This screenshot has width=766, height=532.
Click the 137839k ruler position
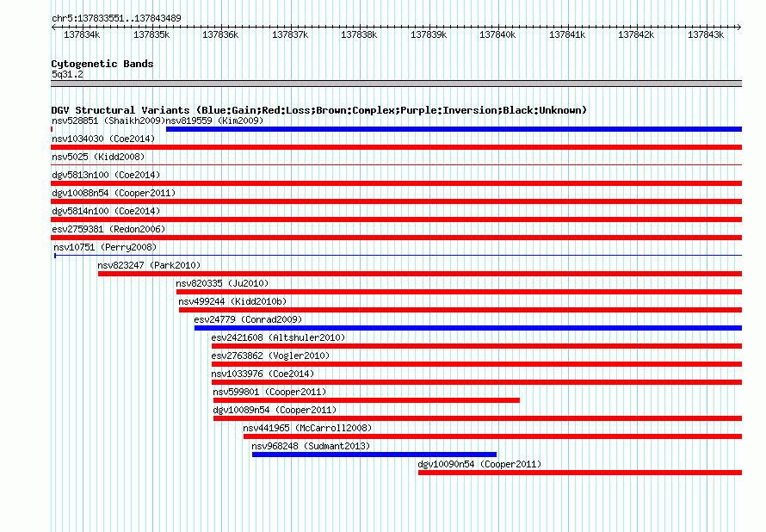click(x=429, y=34)
